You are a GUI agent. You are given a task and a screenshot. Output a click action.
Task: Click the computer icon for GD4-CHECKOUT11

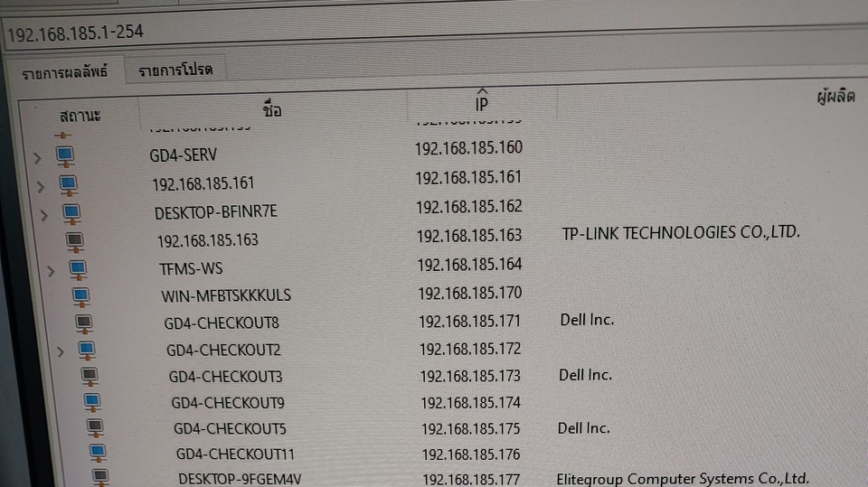[x=98, y=454]
